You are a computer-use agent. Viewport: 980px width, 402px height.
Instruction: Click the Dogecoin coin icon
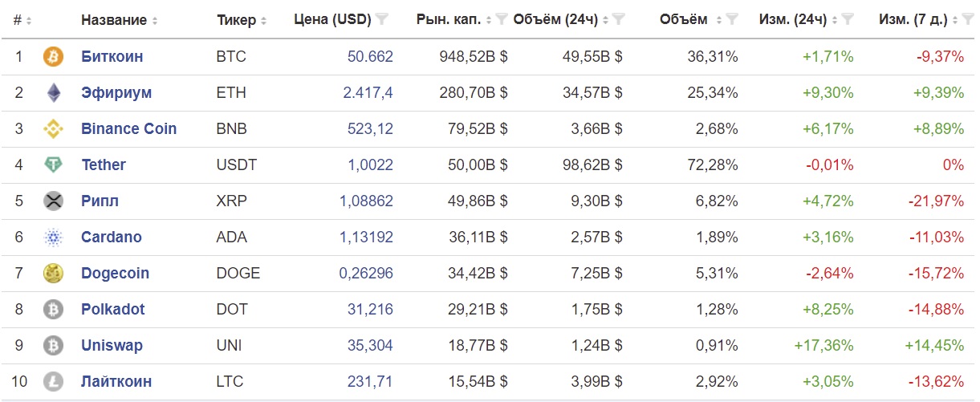54,274
